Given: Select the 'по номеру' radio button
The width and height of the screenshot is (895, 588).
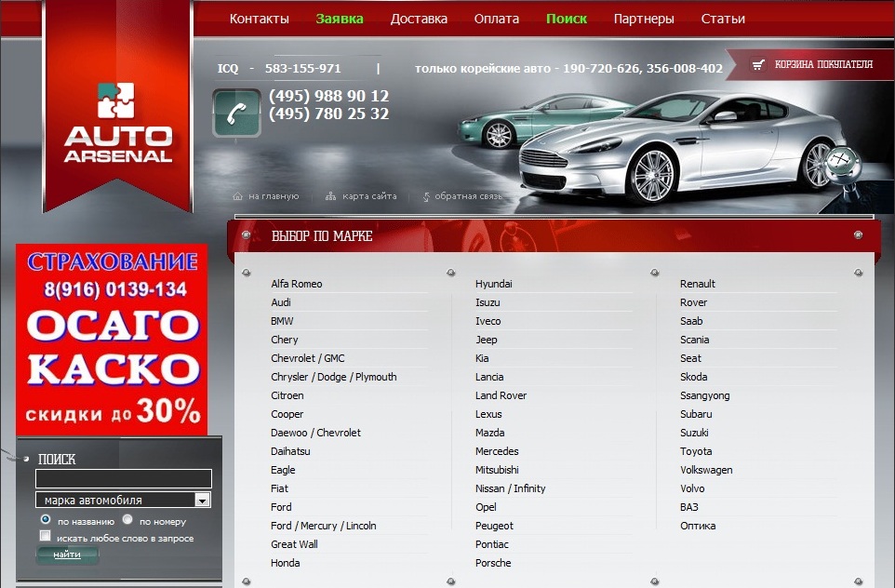Looking at the screenshot, I should (128, 520).
